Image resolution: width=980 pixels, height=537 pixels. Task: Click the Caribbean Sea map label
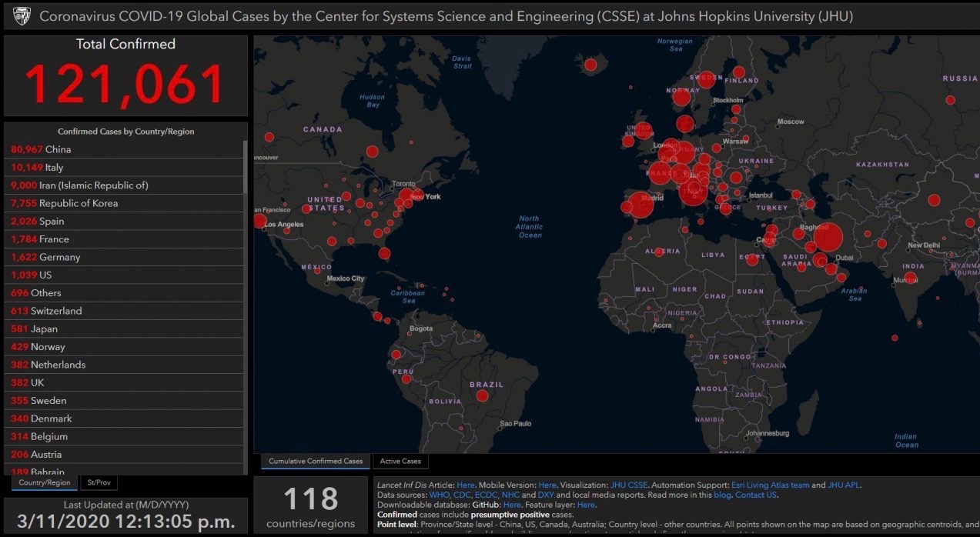click(408, 297)
